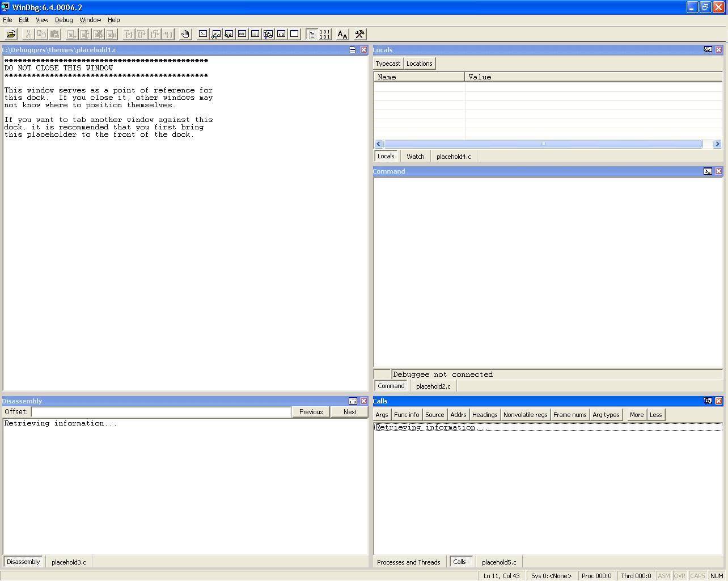Open the Memory window toolbar icon
This screenshot has height=581, width=728.
(x=255, y=34)
